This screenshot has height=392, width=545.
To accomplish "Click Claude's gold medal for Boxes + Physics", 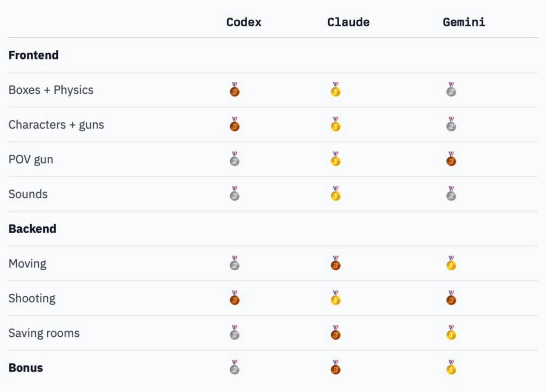I will tap(336, 90).
